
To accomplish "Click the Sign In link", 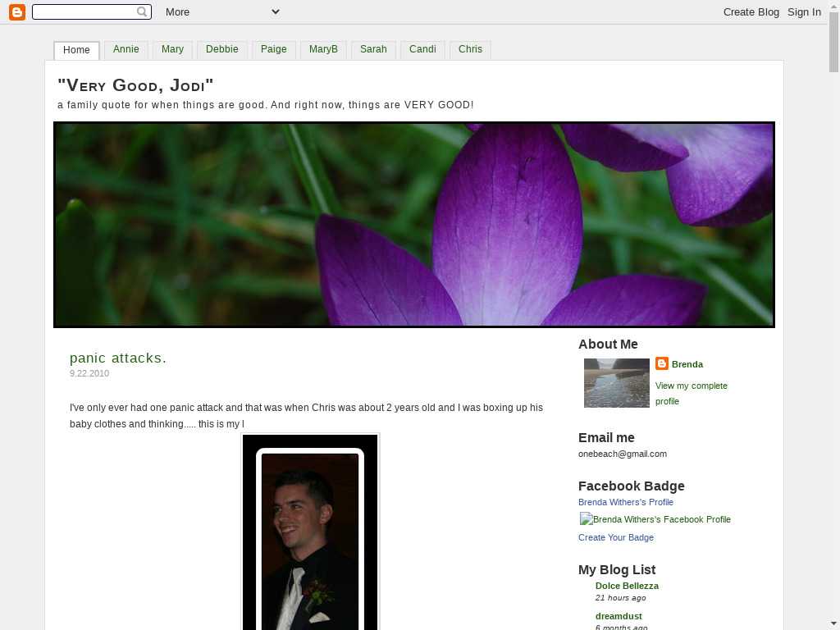I will pyautogui.click(x=804, y=11).
